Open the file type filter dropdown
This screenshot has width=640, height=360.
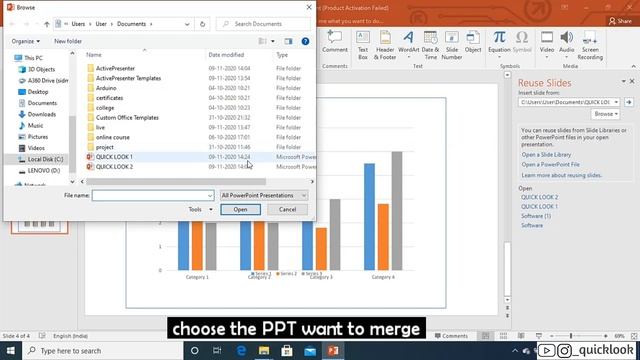pos(264,196)
